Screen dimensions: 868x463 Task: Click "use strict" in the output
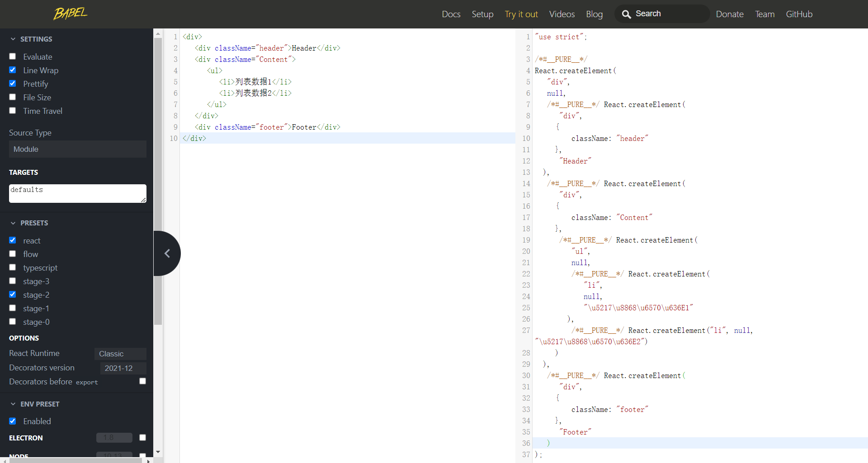point(561,37)
